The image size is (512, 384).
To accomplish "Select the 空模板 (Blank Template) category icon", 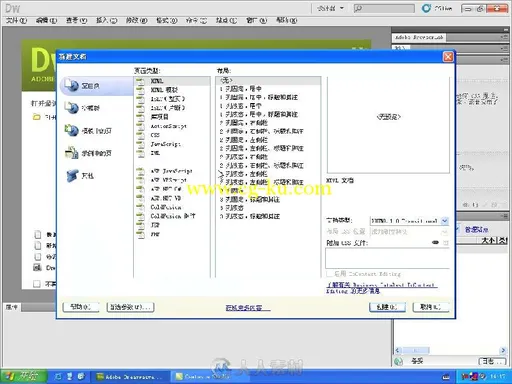I will [x=71, y=108].
